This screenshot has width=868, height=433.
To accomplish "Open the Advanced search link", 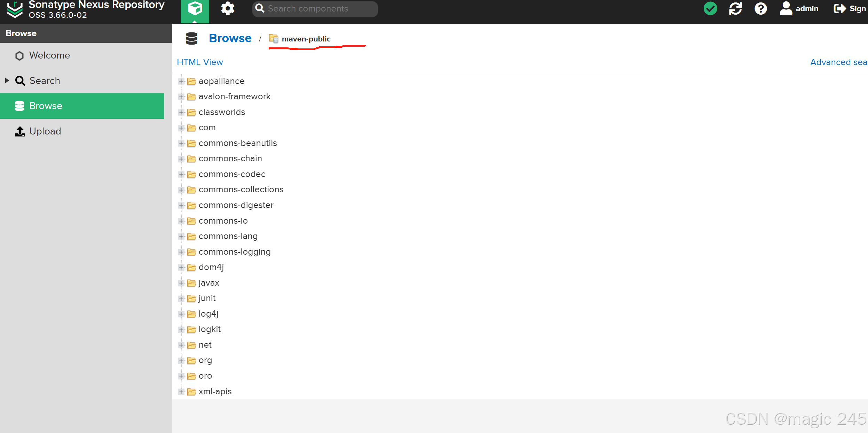I will pyautogui.click(x=838, y=62).
